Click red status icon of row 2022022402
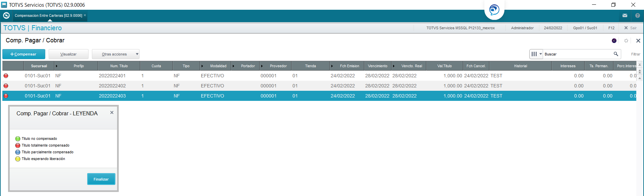Image resolution: width=644 pixels, height=196 pixels. (x=6, y=86)
